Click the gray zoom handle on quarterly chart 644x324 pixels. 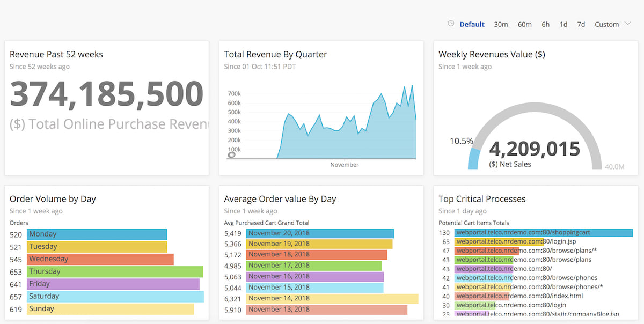(x=231, y=155)
